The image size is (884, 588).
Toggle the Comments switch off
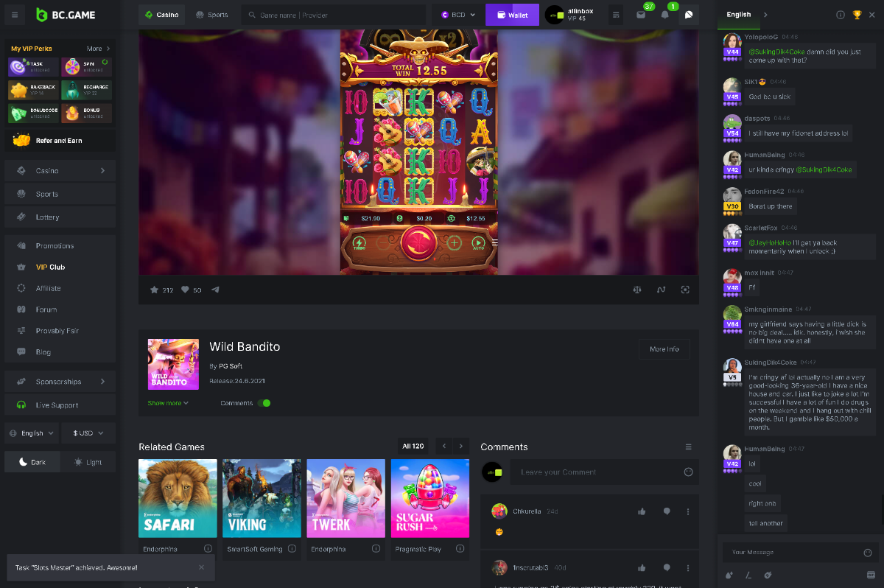pos(264,403)
